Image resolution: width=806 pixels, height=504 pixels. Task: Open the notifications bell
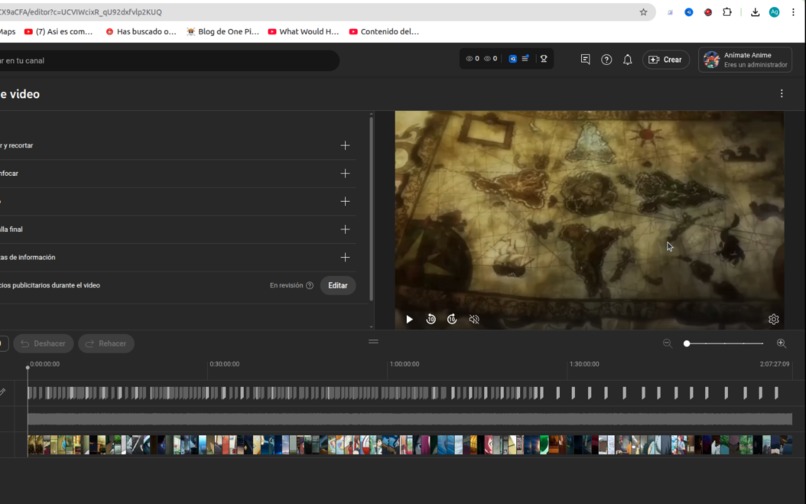628,60
